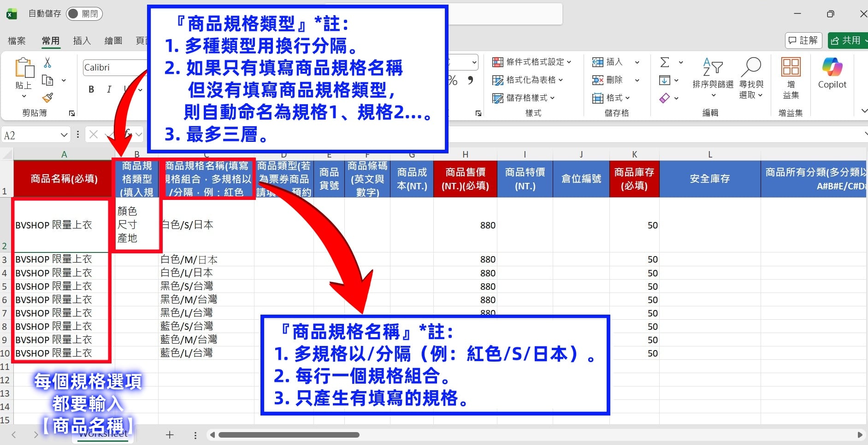Viewport: 868px width, 445px height.
Task: Click the Name Box showing A2
Action: point(30,135)
